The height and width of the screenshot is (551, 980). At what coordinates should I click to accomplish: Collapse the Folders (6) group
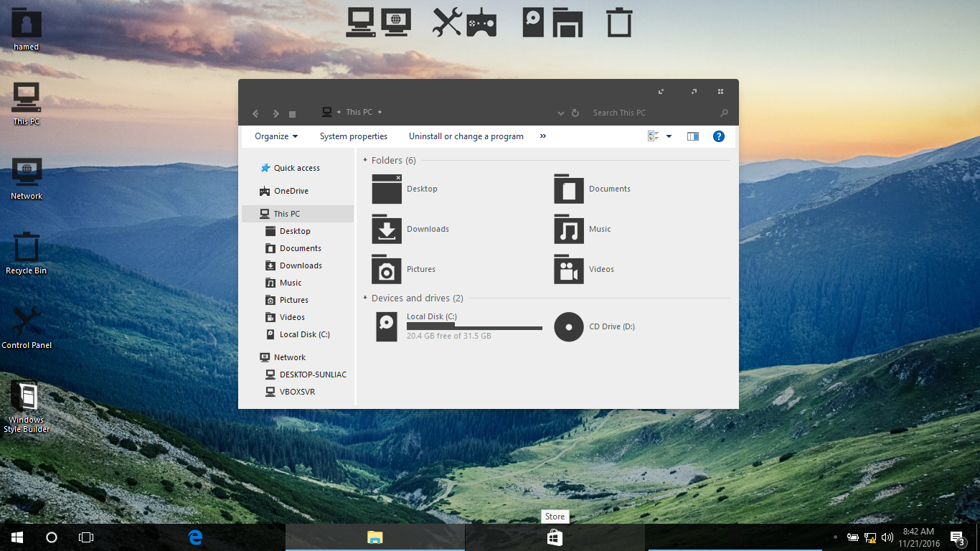point(365,161)
